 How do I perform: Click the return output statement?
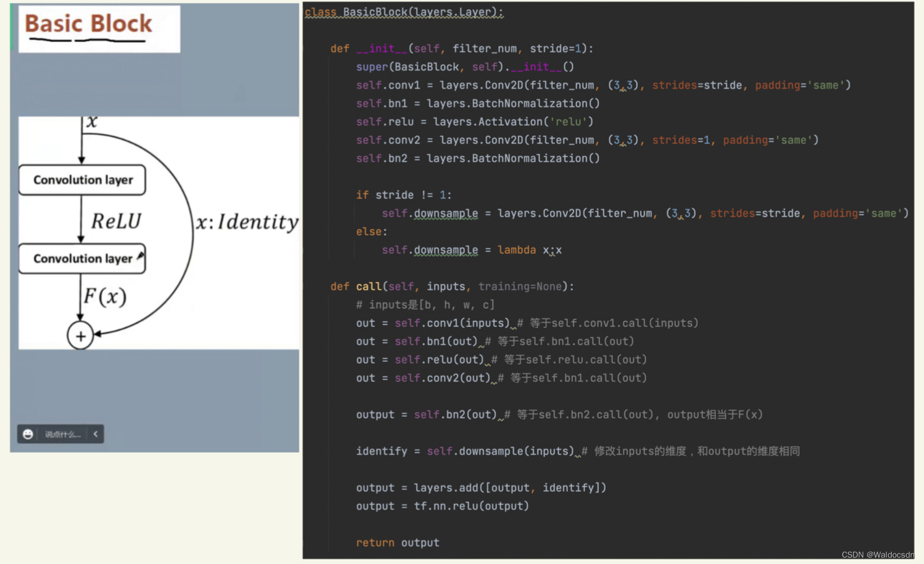point(397,542)
